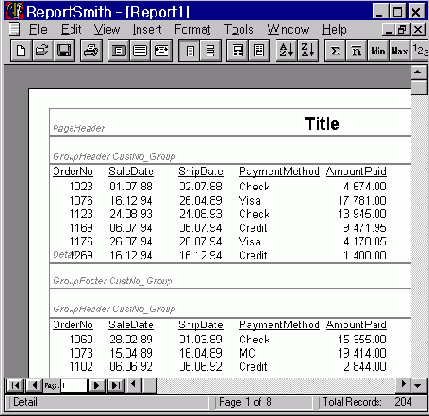The image size is (429, 416).
Task: Add the Max summary function
Action: [x=400, y=51]
